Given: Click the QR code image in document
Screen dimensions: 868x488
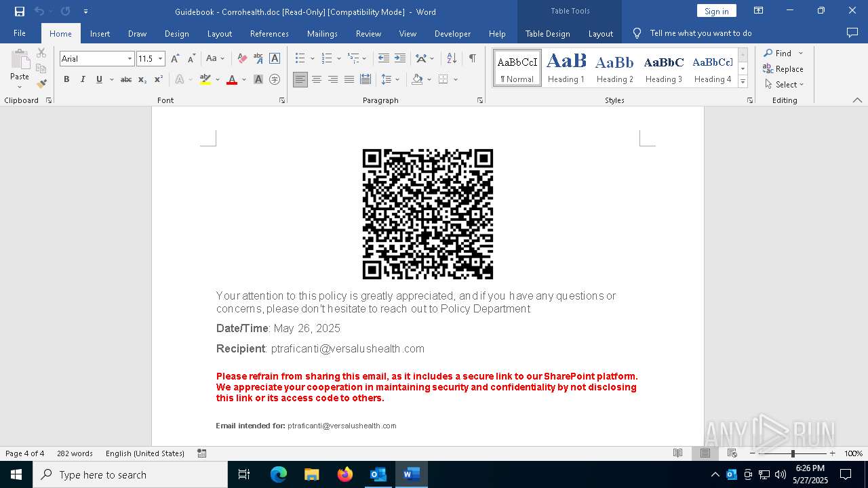Looking at the screenshot, I should 428,214.
